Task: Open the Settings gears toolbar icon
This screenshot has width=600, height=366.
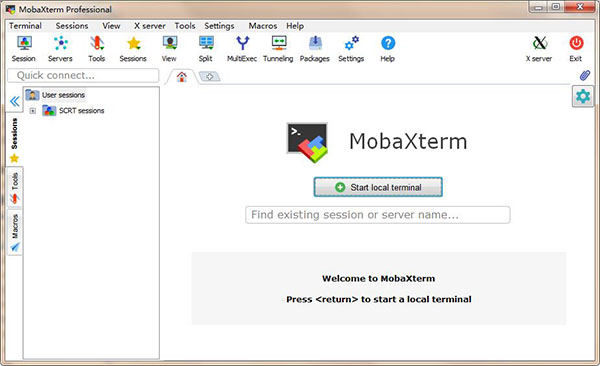Action: (x=351, y=49)
